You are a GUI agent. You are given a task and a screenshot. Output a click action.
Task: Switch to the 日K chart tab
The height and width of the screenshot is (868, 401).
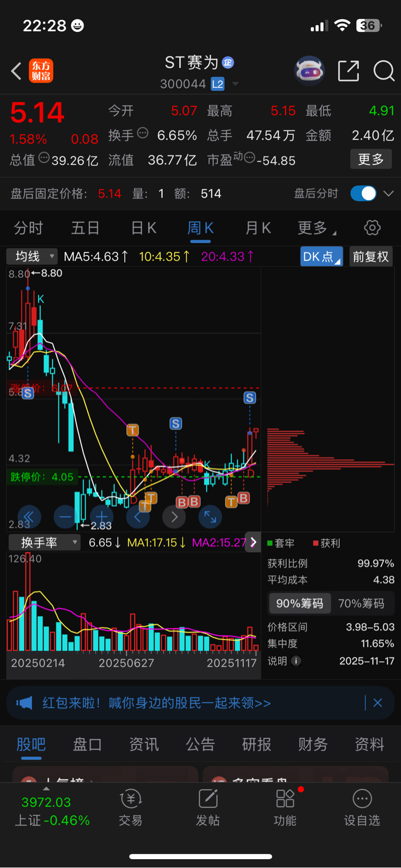tap(144, 228)
